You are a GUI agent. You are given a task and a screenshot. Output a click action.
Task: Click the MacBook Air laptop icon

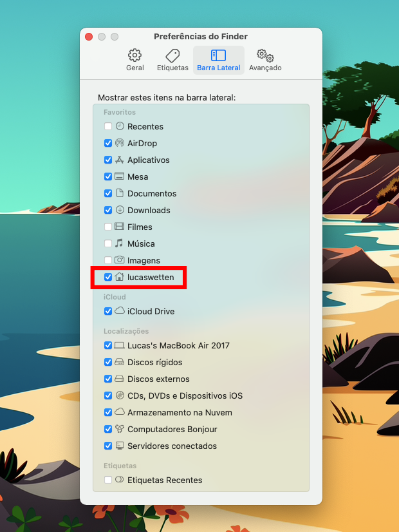pos(119,345)
